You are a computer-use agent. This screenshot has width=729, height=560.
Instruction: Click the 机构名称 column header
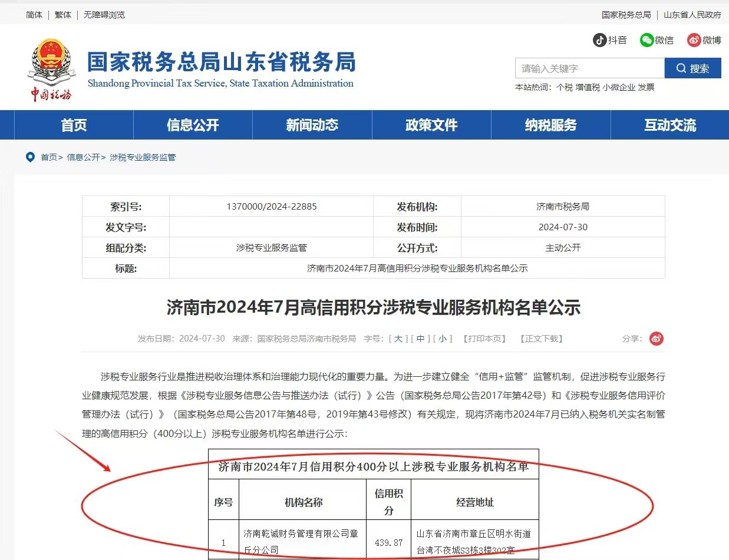[304, 502]
